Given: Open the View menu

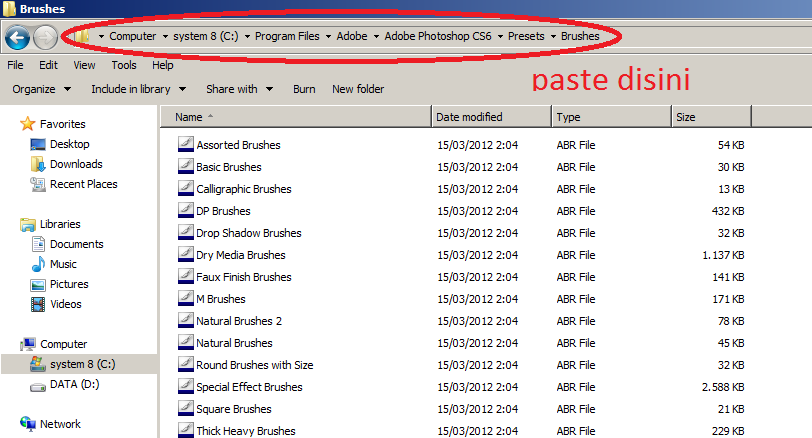Looking at the screenshot, I should click(84, 65).
